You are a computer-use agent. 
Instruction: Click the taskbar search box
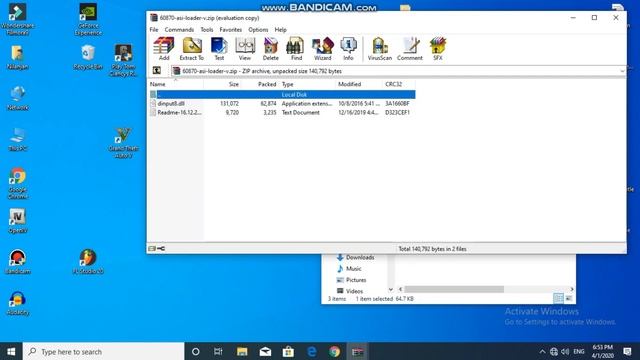click(x=104, y=351)
